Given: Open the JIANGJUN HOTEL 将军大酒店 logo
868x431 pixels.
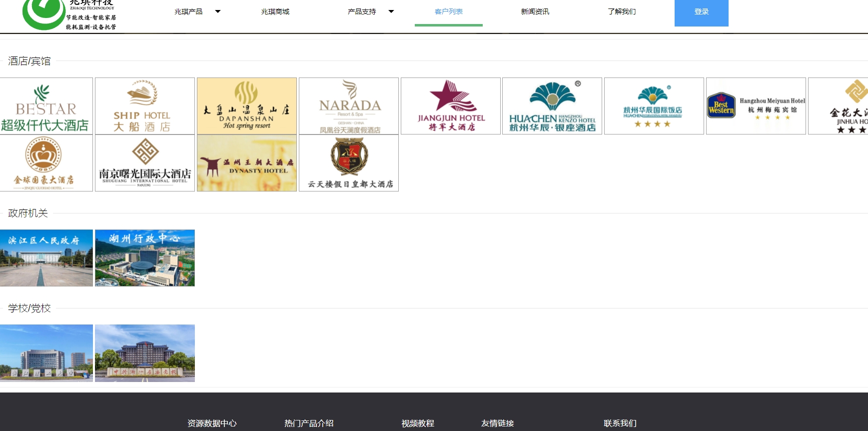Looking at the screenshot, I should pyautogui.click(x=451, y=106).
